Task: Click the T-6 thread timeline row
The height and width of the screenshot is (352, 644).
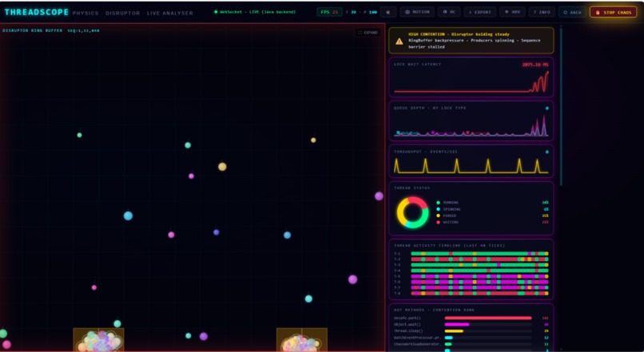Action: [x=471, y=282]
